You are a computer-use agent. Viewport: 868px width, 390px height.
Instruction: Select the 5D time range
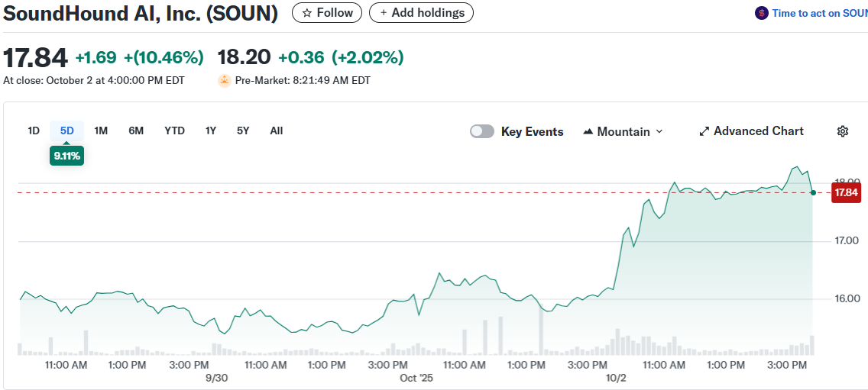click(67, 131)
